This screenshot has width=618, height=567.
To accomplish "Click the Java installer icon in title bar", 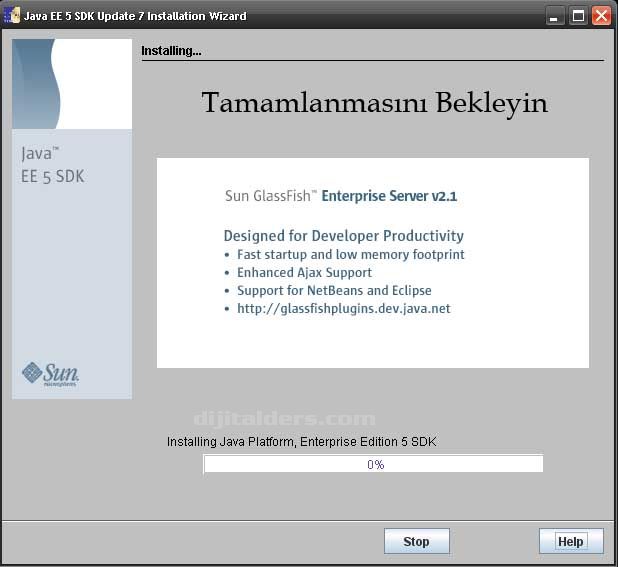I will pos(12,16).
